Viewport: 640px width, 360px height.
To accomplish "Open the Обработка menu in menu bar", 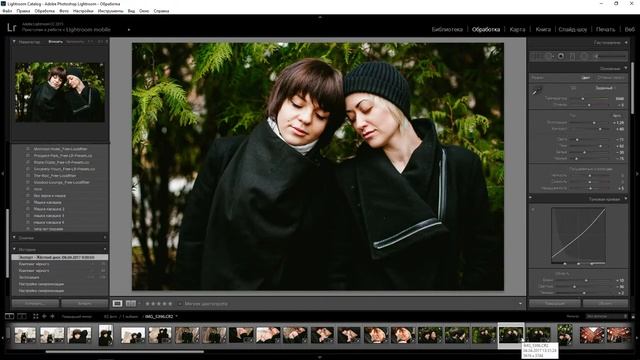I will pyautogui.click(x=44, y=11).
